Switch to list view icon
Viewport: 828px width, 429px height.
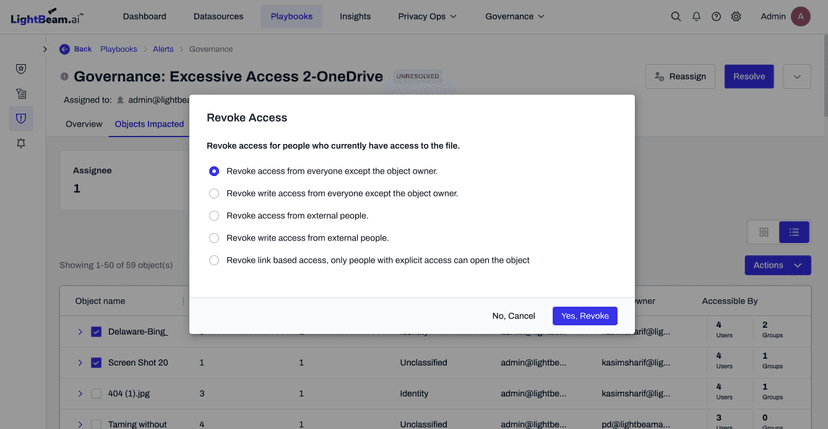pyautogui.click(x=794, y=232)
